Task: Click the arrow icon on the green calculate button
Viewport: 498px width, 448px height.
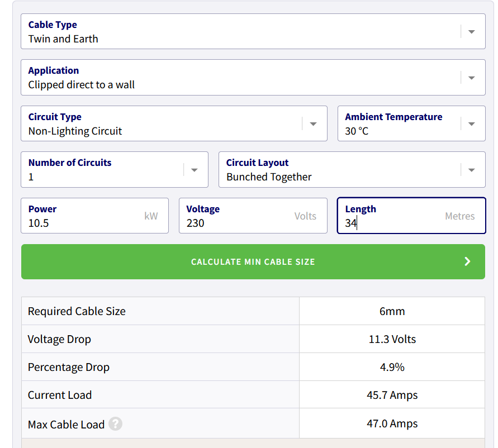Action: click(x=467, y=261)
